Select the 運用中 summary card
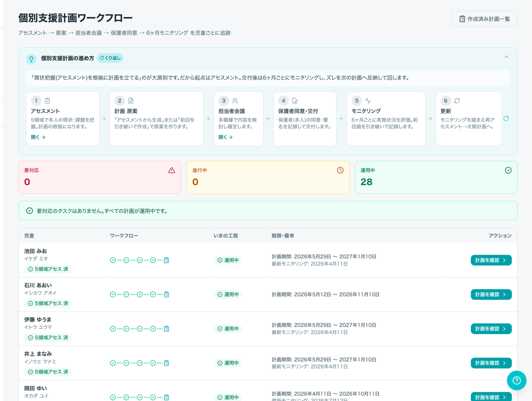Screen dimensions: 532x401 pyautogui.click(x=436, y=177)
